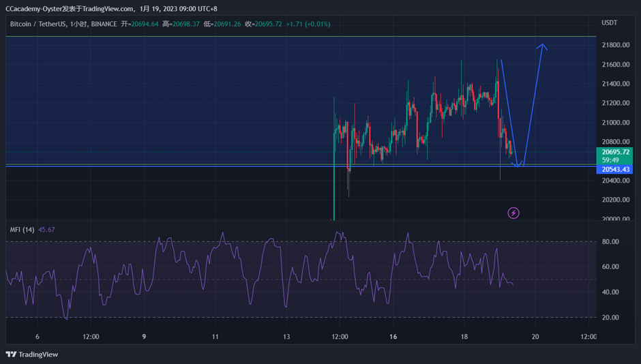
Task: Click the bottom tip of the blue V-shaped arrow
Action: 519,166
